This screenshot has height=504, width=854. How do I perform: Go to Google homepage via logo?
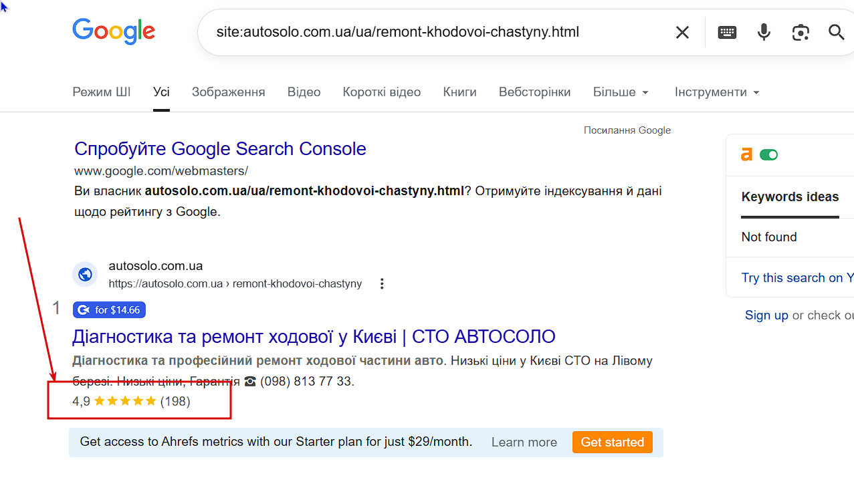coord(114,31)
